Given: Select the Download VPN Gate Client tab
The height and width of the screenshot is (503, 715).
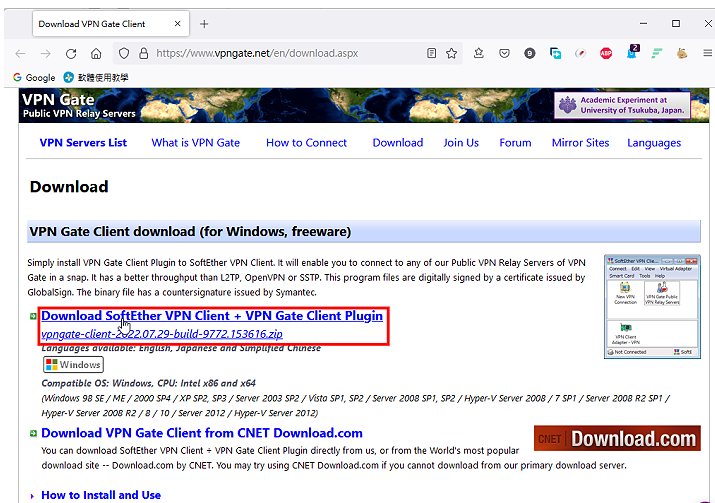Looking at the screenshot, I should click(111, 24).
